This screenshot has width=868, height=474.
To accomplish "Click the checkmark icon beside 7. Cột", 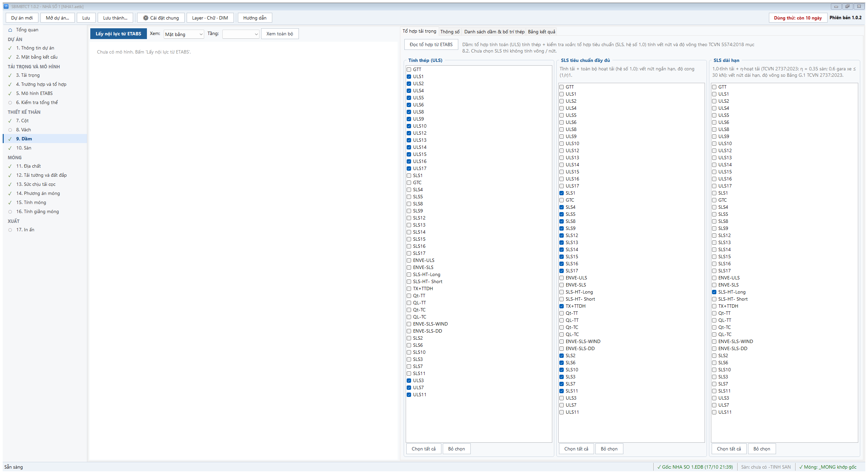I will (10, 121).
